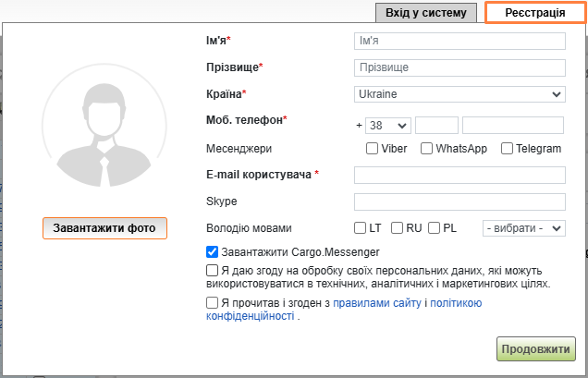Screen dimensions: 588x378
Task: Select the Реєстрація tab
Action: tap(534, 13)
